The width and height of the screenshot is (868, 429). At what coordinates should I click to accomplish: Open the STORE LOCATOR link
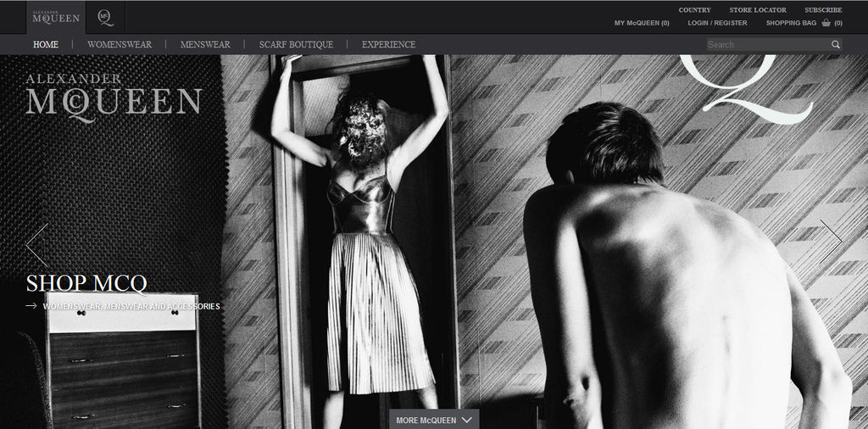tap(758, 10)
